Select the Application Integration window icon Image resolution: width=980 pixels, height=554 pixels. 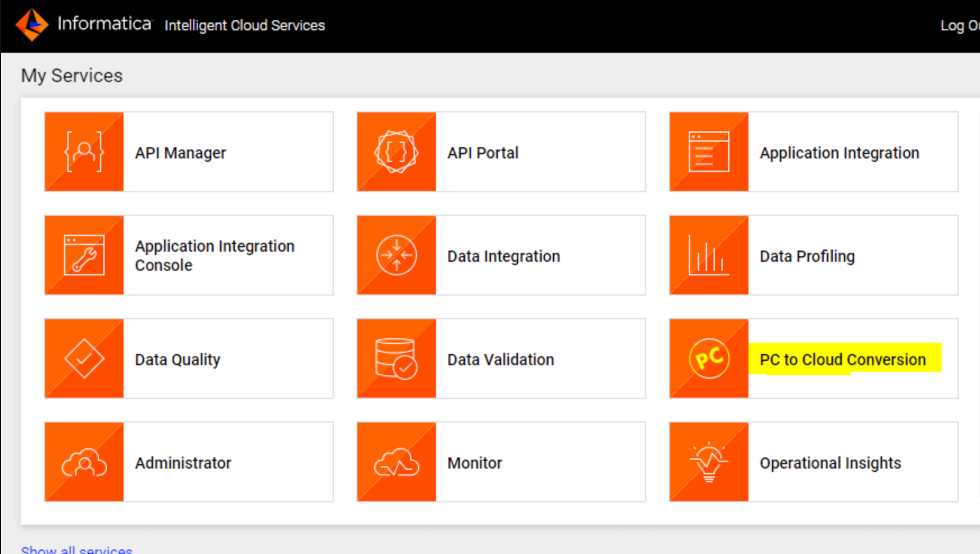(709, 152)
